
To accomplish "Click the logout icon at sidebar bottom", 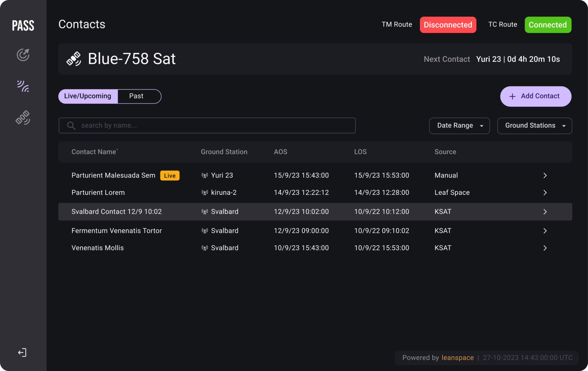I will pyautogui.click(x=22, y=353).
